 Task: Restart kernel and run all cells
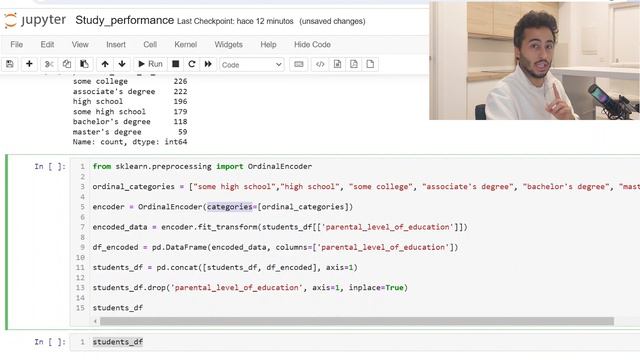click(208, 64)
